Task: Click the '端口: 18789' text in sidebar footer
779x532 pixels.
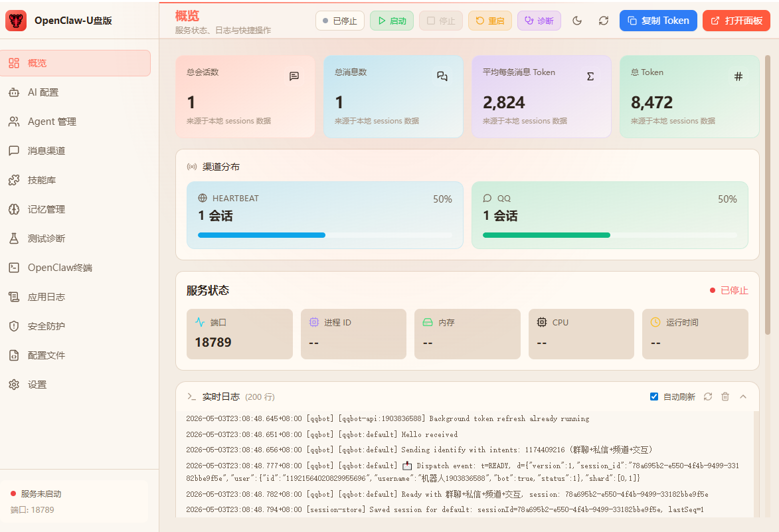Action: click(x=33, y=510)
